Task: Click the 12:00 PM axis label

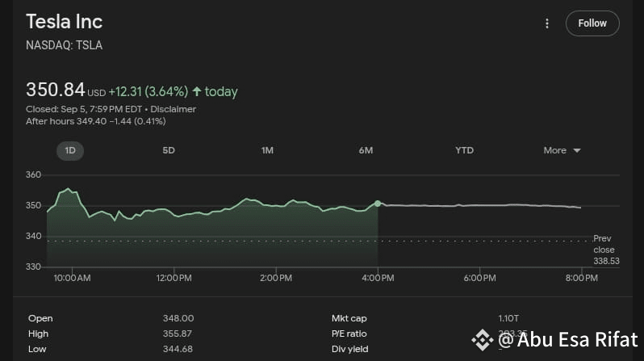Action: tap(174, 278)
